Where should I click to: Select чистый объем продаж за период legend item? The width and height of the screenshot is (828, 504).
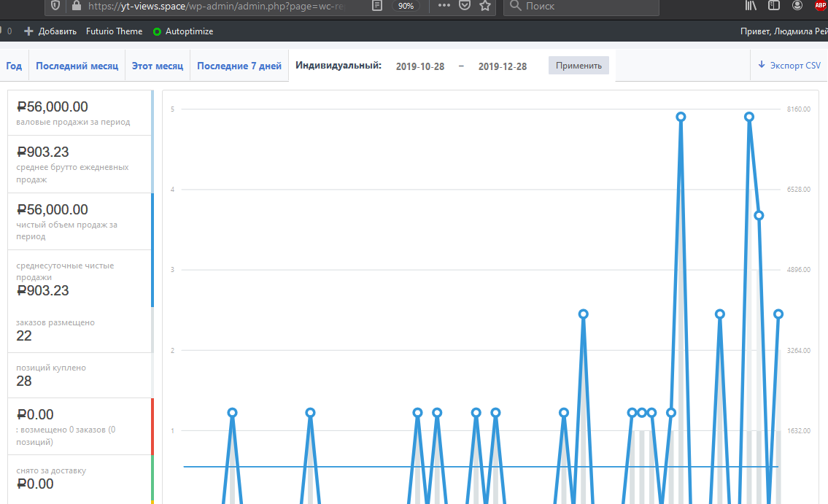(x=81, y=221)
